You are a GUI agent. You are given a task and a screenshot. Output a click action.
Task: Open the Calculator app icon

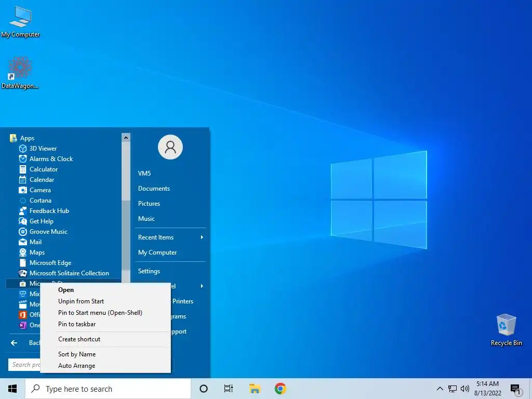point(23,169)
